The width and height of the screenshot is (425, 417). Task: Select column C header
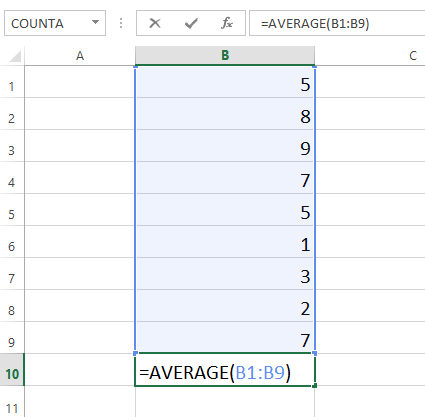click(370, 56)
